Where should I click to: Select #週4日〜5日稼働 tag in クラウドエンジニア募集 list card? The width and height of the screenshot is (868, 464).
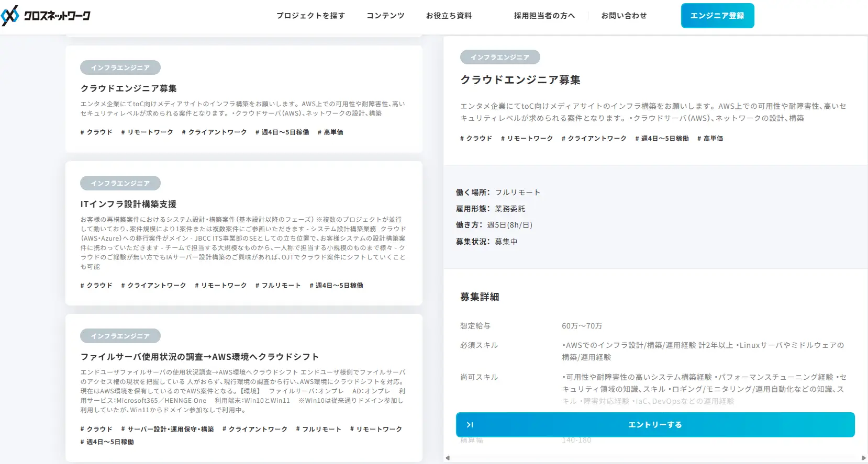tap(282, 132)
